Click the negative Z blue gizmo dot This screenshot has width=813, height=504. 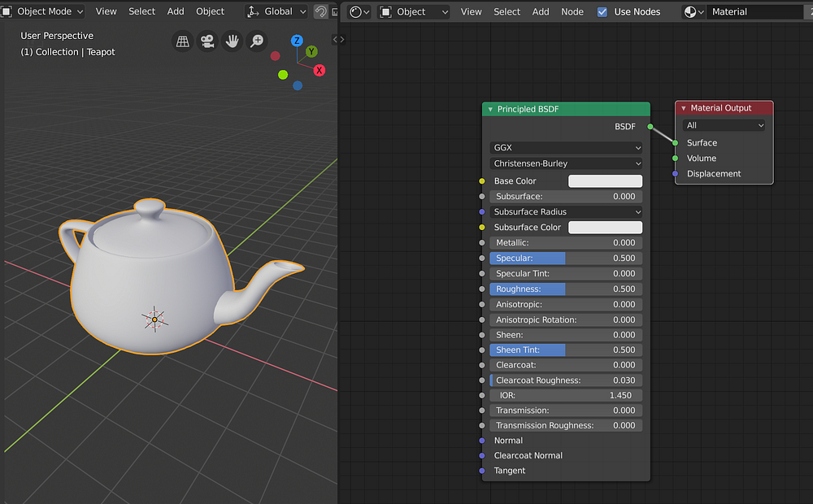tap(298, 85)
